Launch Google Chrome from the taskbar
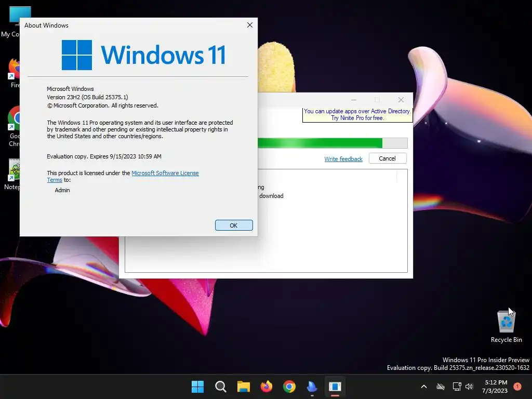The image size is (532, 399). 289,387
